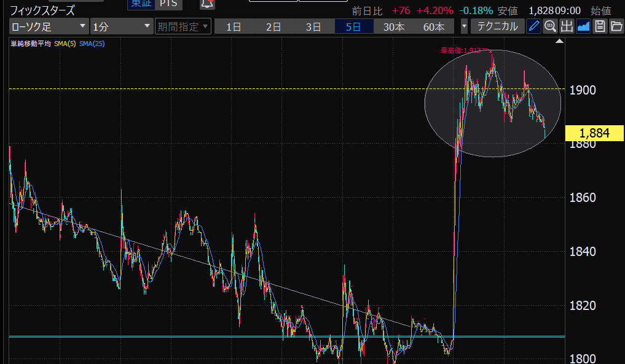Image resolution: width=625 pixels, height=364 pixels.
Task: Select the 5日 period tab
Action: (354, 26)
